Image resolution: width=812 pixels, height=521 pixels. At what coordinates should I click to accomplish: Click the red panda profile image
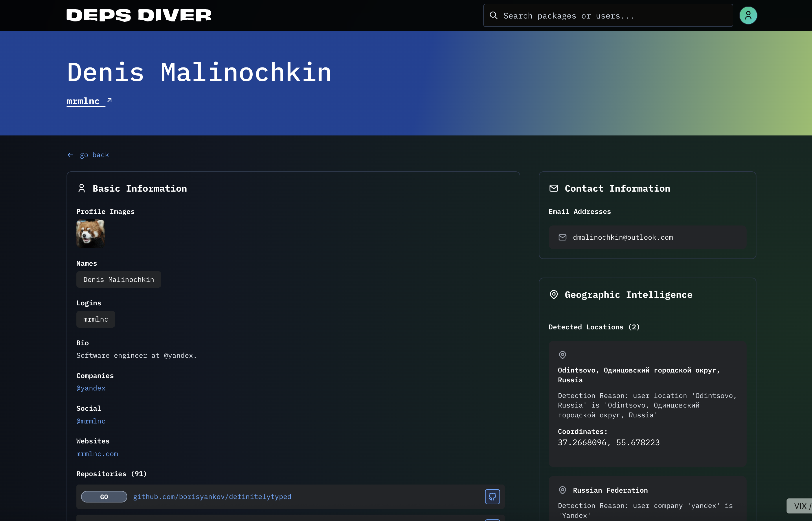pos(91,233)
